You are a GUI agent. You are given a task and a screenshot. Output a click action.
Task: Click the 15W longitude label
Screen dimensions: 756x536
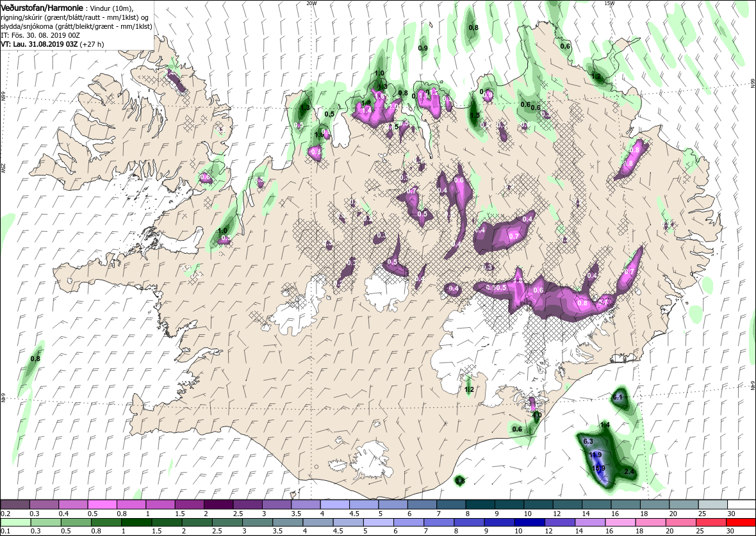click(x=609, y=3)
